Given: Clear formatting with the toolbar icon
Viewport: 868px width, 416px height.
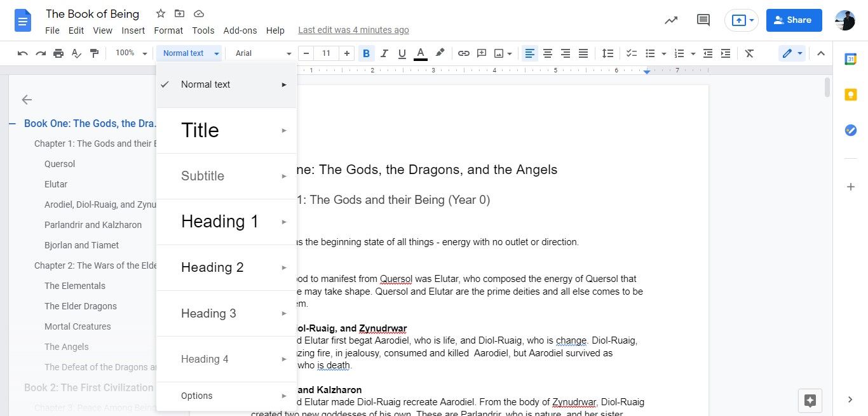Looking at the screenshot, I should click(x=749, y=53).
